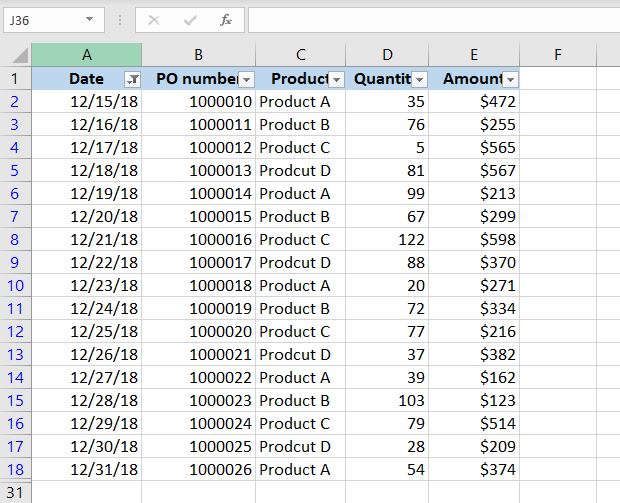
Task: Click the Date header cell text
Action: [86, 79]
